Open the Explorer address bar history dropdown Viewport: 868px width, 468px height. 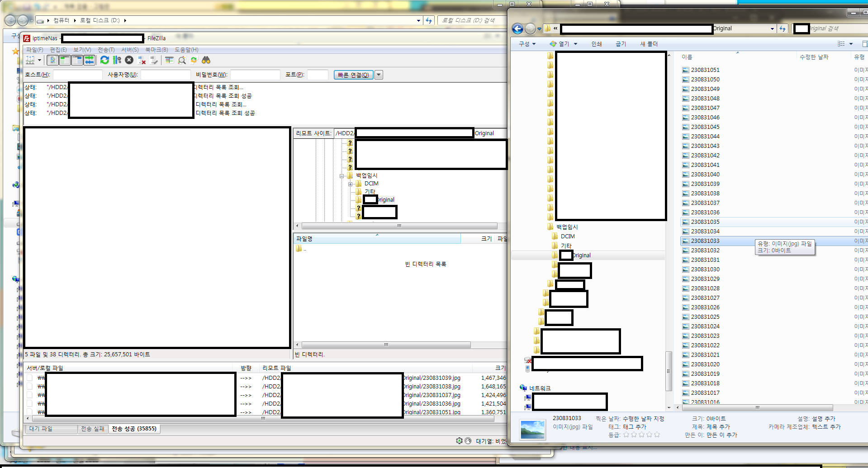[x=772, y=28]
